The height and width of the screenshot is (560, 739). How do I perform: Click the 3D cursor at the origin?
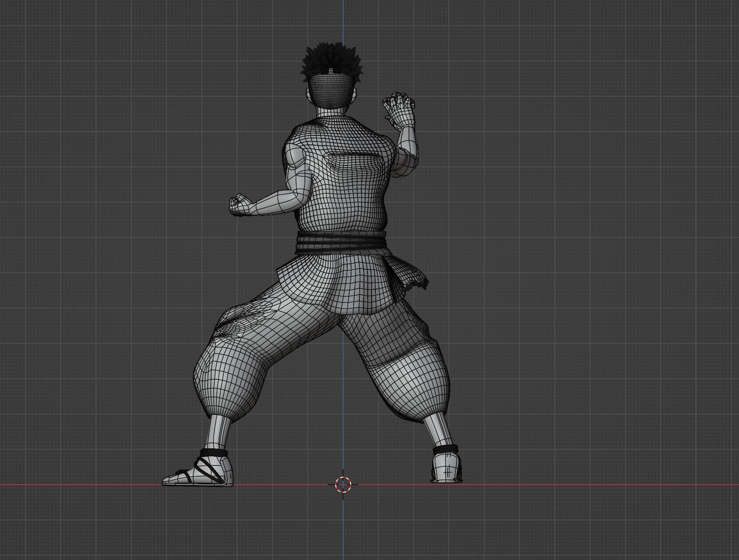[x=343, y=485]
